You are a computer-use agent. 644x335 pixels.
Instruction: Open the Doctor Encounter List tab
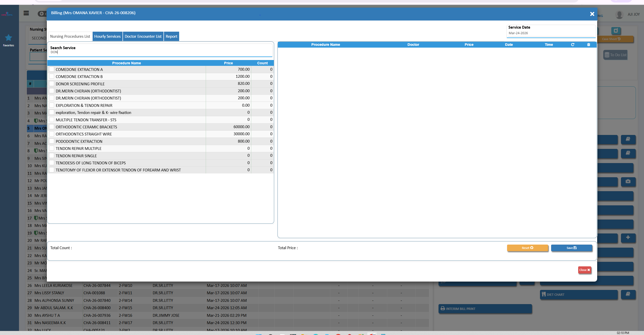pyautogui.click(x=143, y=36)
